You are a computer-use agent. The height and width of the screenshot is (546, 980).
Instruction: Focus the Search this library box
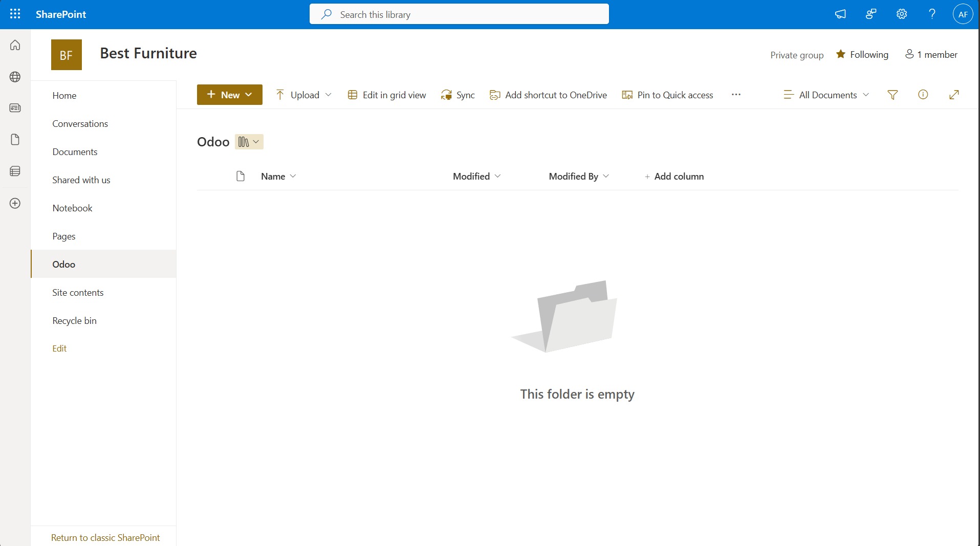point(459,14)
